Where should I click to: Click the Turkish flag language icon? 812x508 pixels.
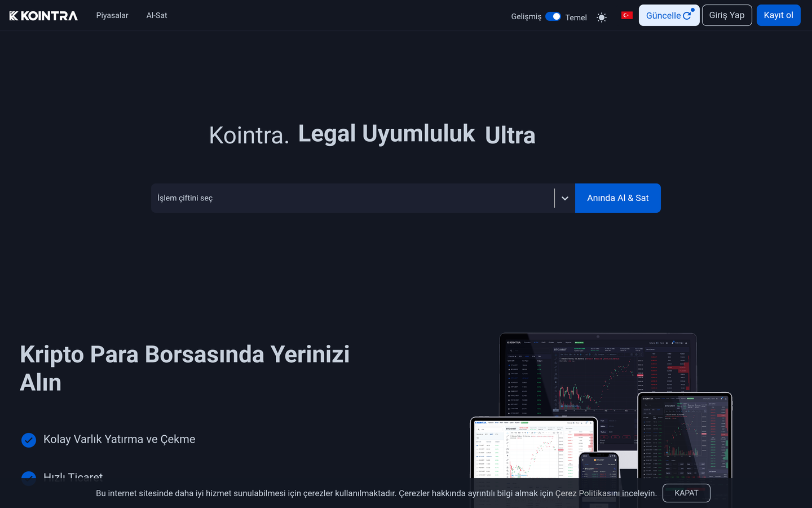(627, 15)
